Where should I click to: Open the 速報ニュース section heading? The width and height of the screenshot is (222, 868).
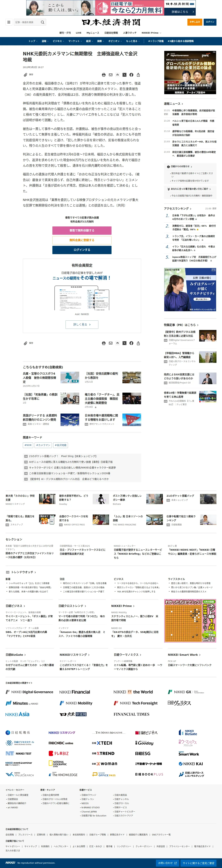click(173, 104)
